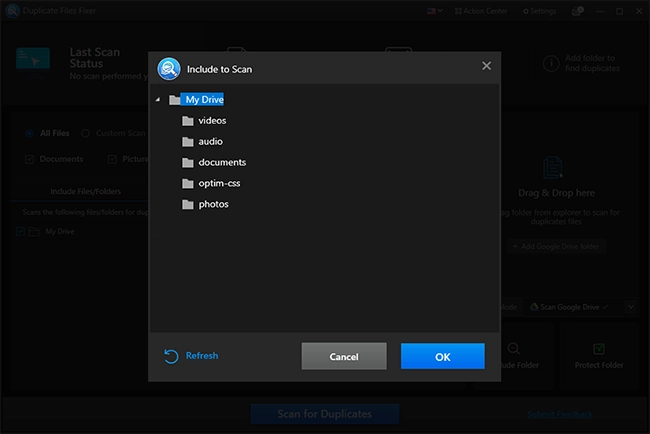Close the Include to Scan dialog
The width and height of the screenshot is (650, 434).
point(486,66)
